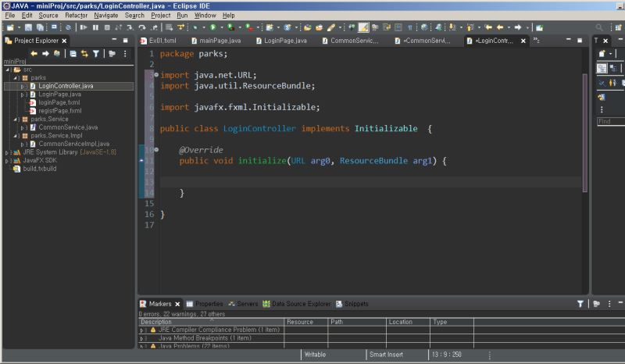625x364 pixels.
Task: Switch to the Ex01.fxml editor tab
Action: 159,41
